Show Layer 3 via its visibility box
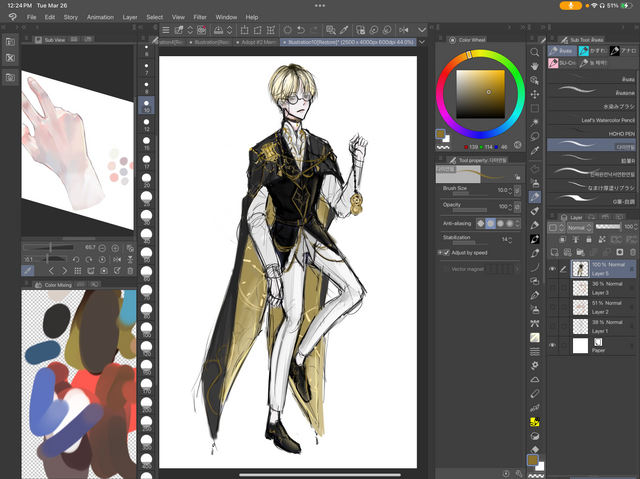 [x=552, y=288]
